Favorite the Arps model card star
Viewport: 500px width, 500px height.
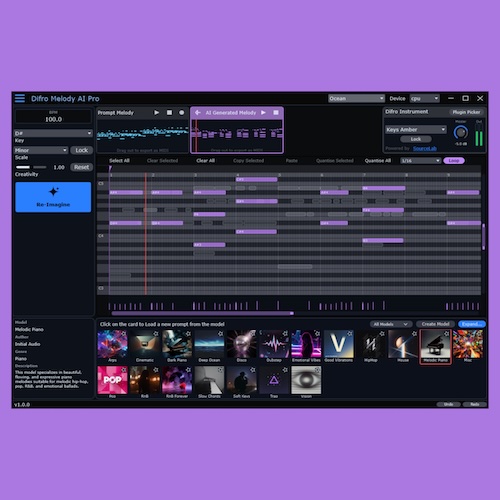(124, 333)
